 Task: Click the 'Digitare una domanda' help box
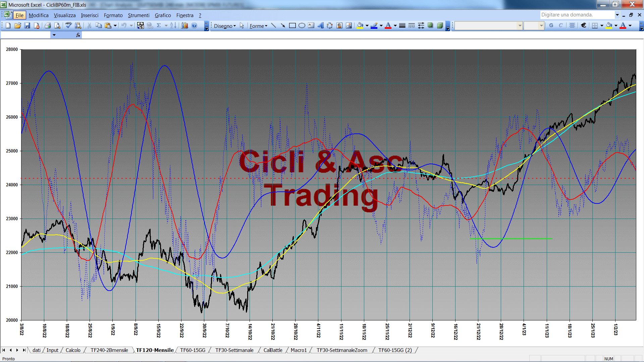[x=577, y=15]
